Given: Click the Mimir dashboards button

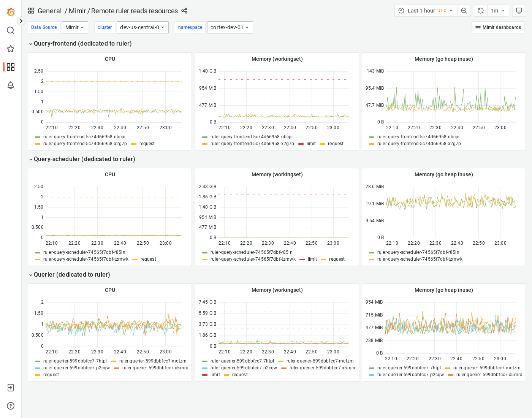Looking at the screenshot, I should point(498,27).
